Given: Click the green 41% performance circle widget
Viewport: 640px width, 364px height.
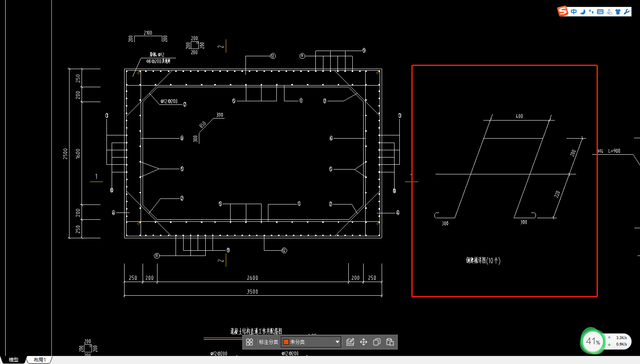Looking at the screenshot, I should 593,342.
